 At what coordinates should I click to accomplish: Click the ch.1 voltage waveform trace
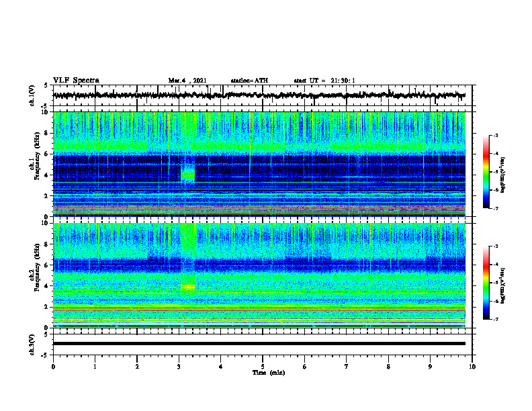259,95
